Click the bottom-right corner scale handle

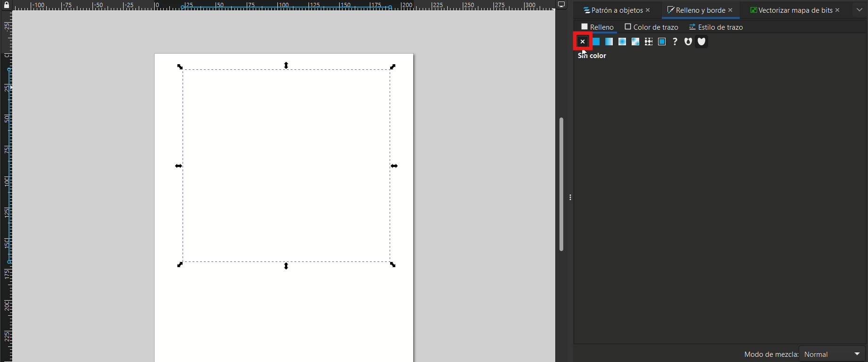coord(393,265)
